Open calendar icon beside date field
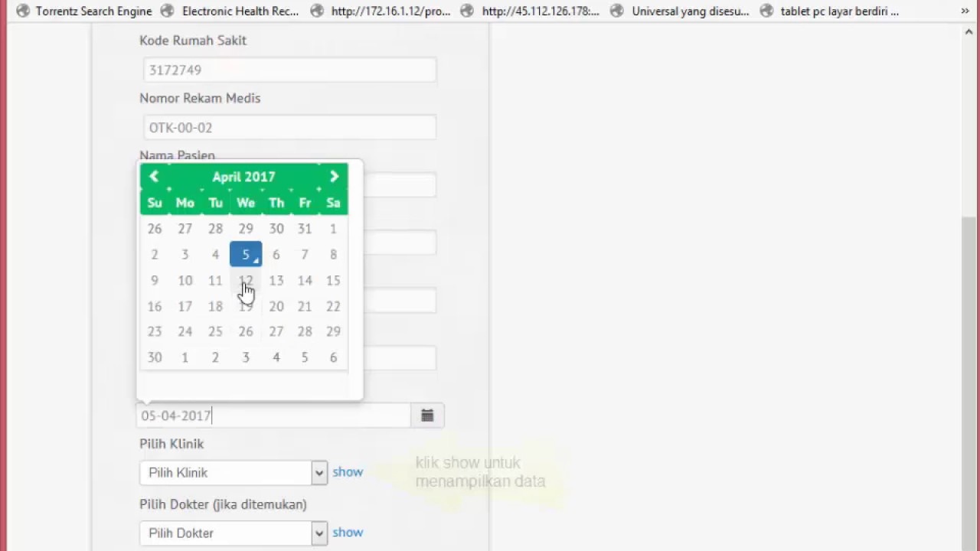 click(427, 416)
